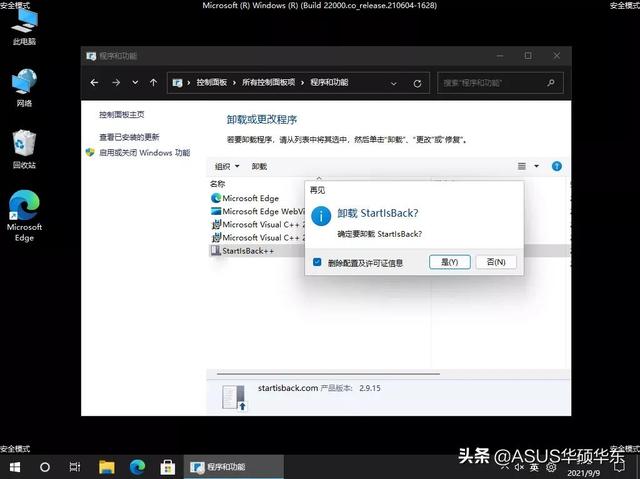The height and width of the screenshot is (479, 640).
Task: Click the blue help question mark icon
Action: pos(557,166)
